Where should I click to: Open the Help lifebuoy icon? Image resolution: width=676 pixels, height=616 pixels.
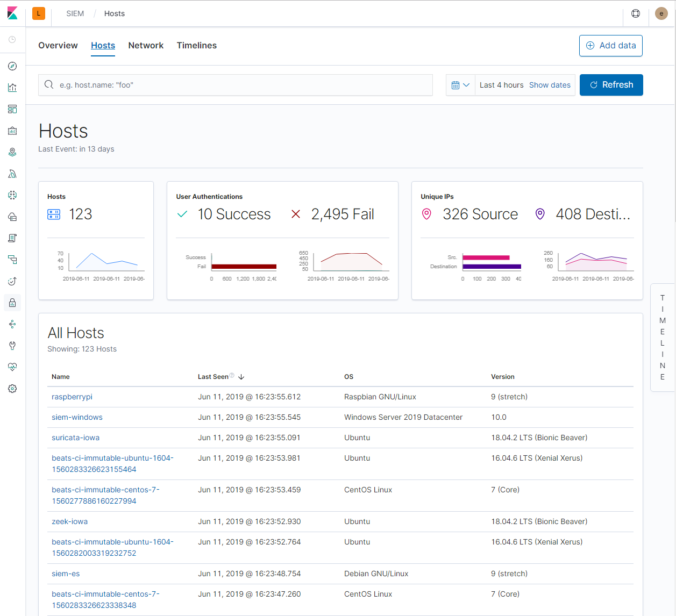coord(636,13)
